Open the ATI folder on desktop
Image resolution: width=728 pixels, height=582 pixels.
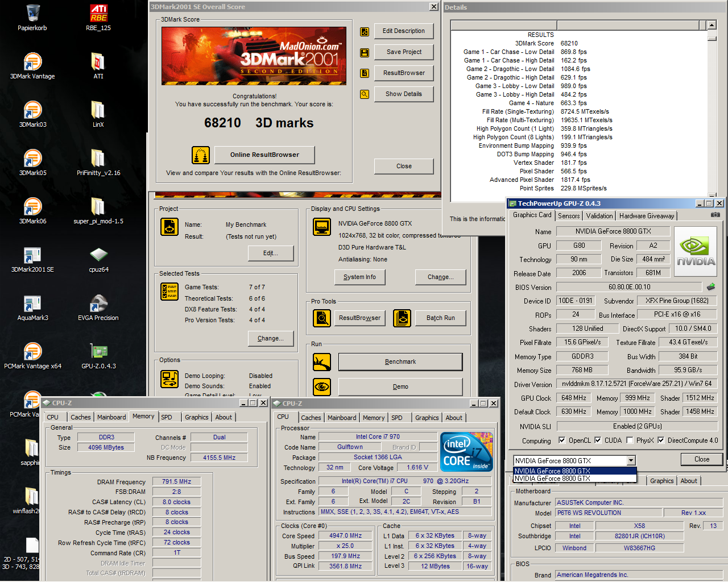(x=98, y=66)
